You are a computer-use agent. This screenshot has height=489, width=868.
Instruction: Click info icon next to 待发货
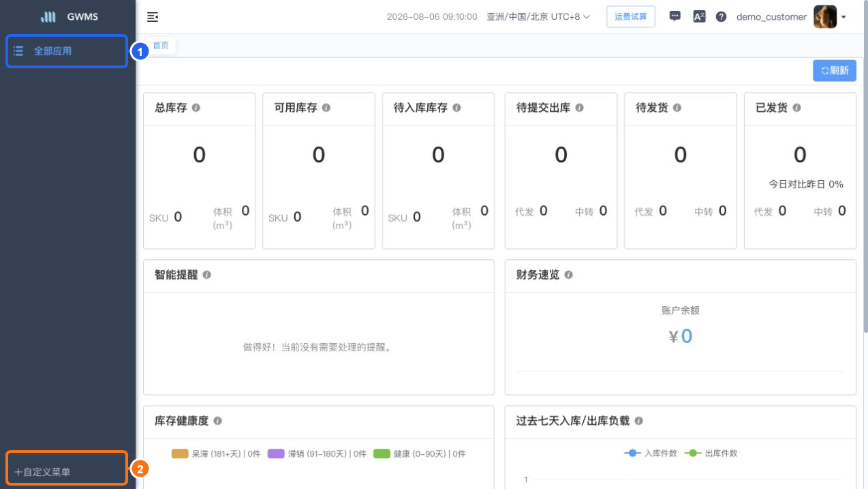(x=677, y=108)
